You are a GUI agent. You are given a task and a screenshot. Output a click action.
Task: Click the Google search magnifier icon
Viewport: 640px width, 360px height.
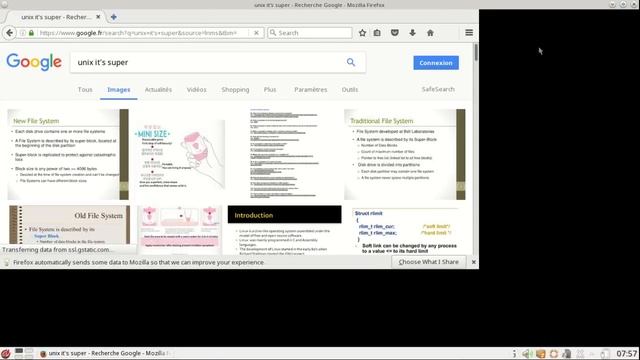point(351,62)
